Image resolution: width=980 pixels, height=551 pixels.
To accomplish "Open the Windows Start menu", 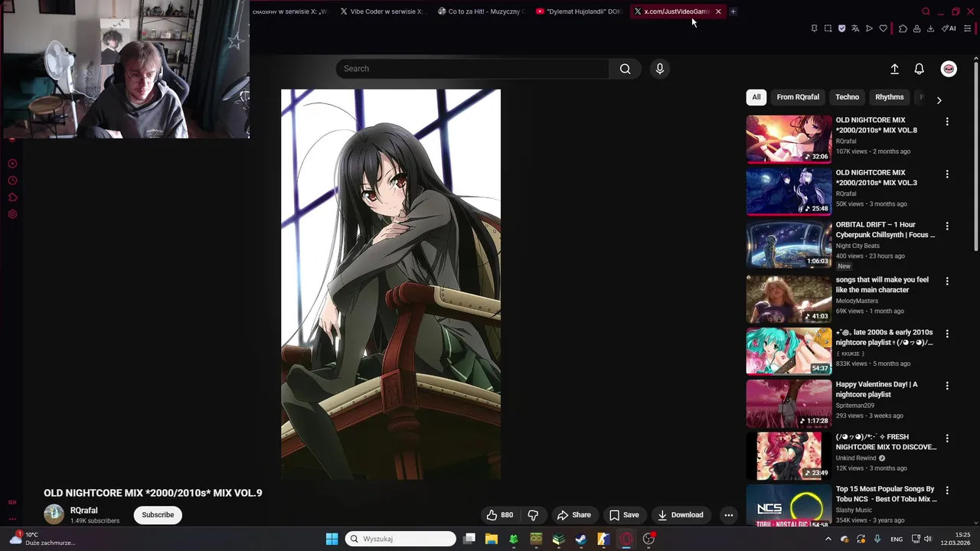I will pos(332,539).
